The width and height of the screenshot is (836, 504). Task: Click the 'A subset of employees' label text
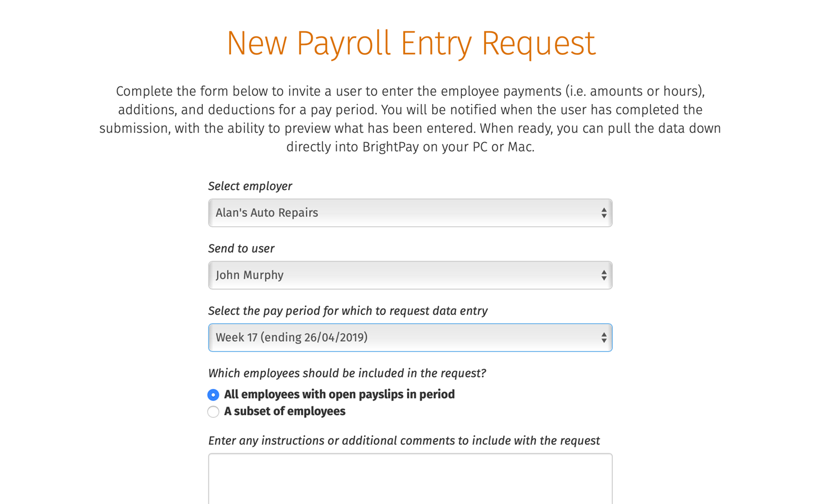[285, 411]
